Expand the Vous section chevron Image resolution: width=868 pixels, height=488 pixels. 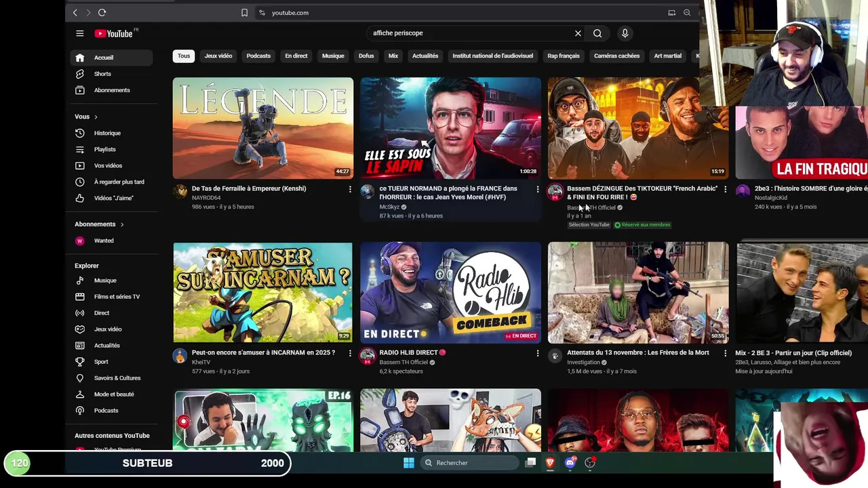(x=96, y=117)
